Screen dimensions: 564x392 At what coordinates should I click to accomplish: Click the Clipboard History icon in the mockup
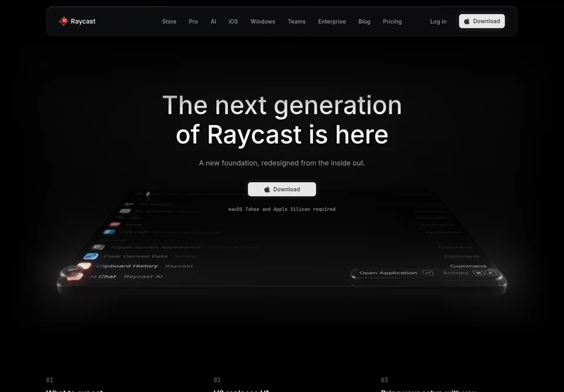pyautogui.click(x=84, y=266)
